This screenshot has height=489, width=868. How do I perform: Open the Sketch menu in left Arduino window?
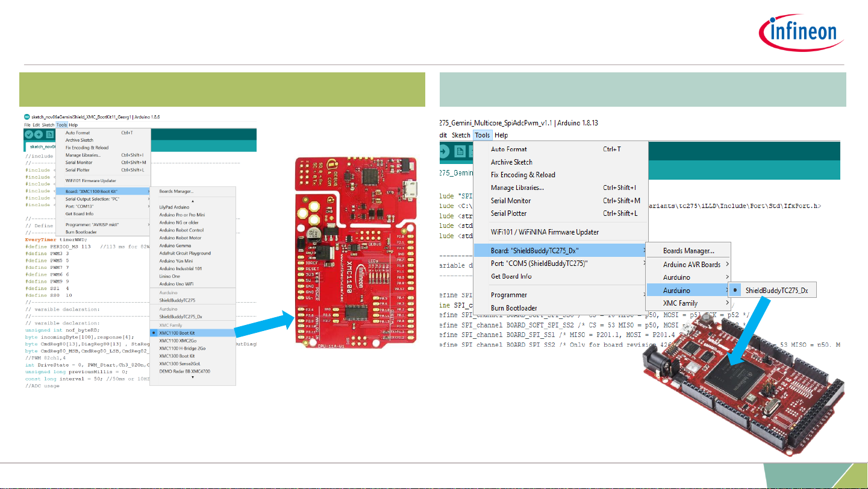48,125
